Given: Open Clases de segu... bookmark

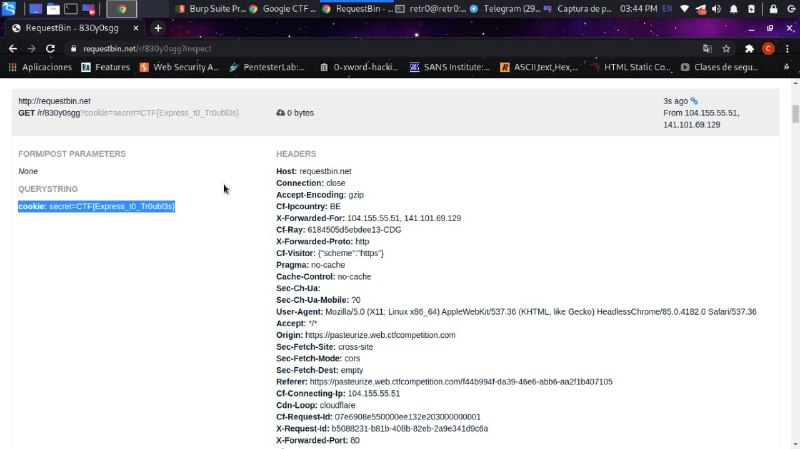Looking at the screenshot, I should coord(719,67).
